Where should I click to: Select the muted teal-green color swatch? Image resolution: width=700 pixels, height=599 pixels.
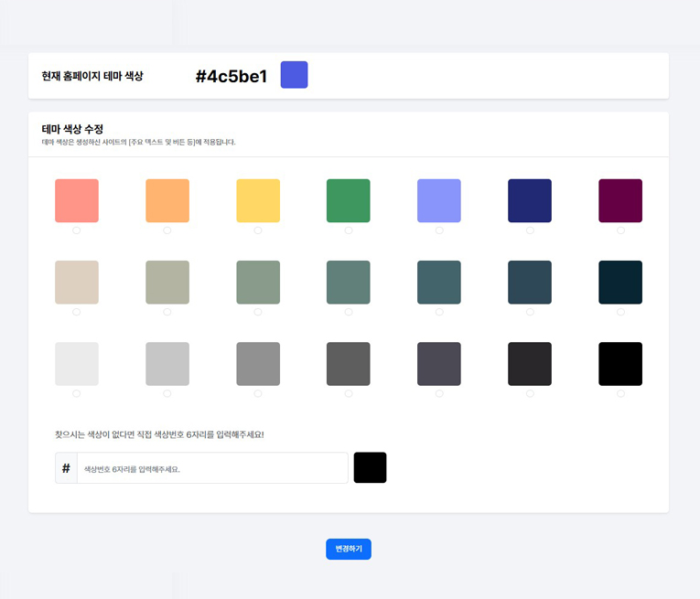(x=349, y=283)
